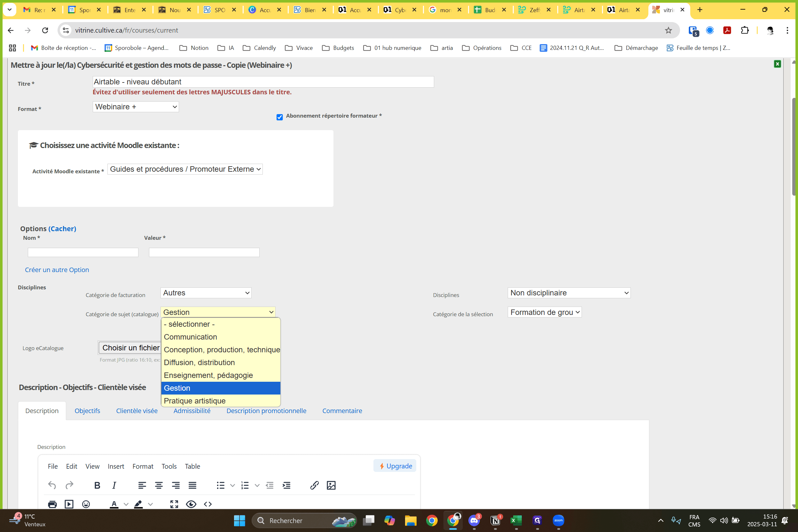Collapse the Catégorie de sujet dropdown
Viewport: 798px width, 532px height.
(218, 312)
